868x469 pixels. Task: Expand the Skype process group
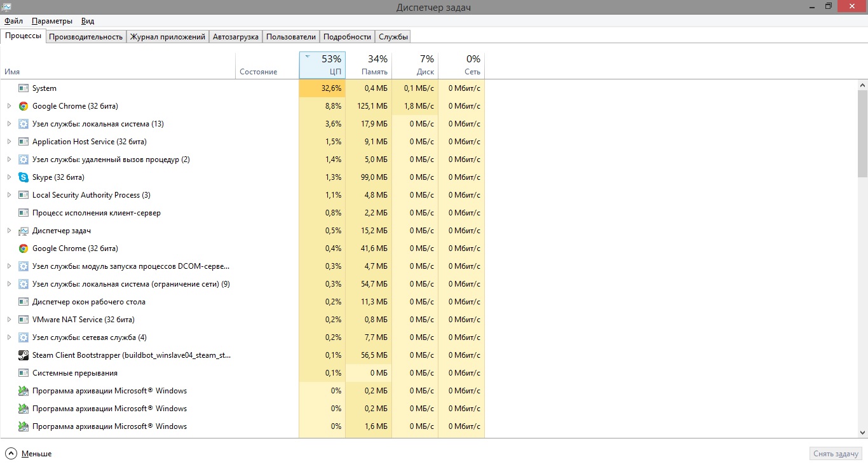[9, 177]
